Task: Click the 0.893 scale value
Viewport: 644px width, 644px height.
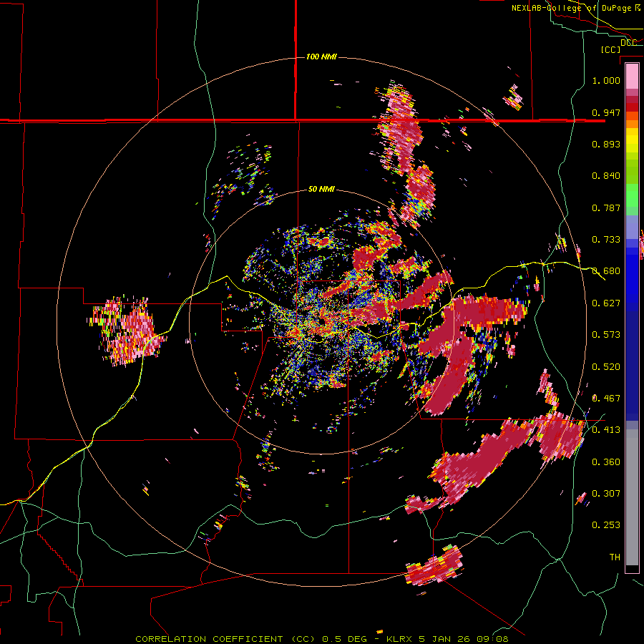Action: point(606,144)
